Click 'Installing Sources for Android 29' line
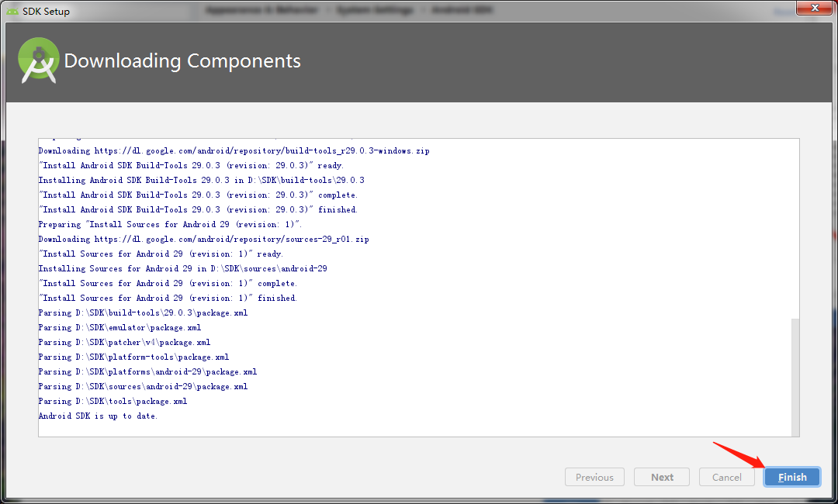Image resolution: width=838 pixels, height=504 pixels. [x=183, y=268]
